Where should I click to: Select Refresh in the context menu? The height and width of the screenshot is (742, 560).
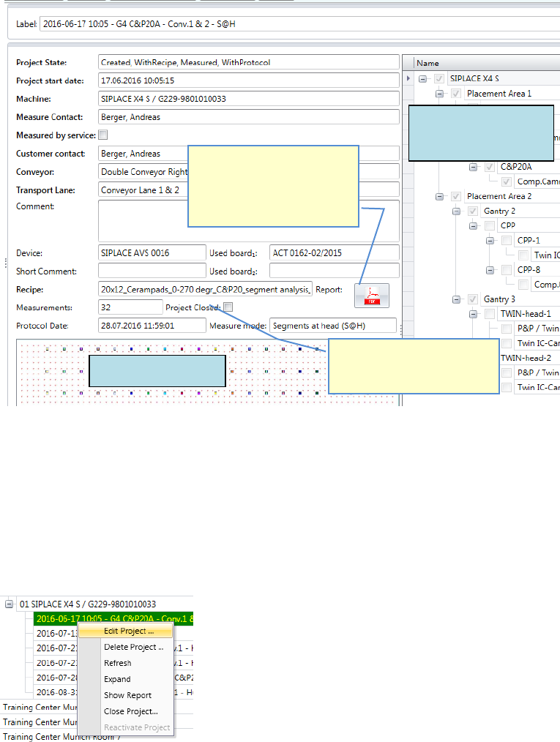pos(126,663)
